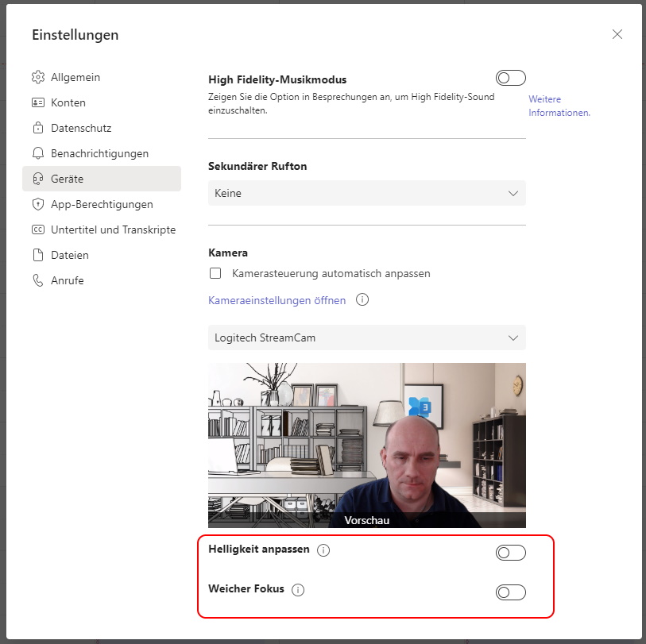Click the Weitere Informationen link
This screenshot has width=646, height=644.
point(559,106)
